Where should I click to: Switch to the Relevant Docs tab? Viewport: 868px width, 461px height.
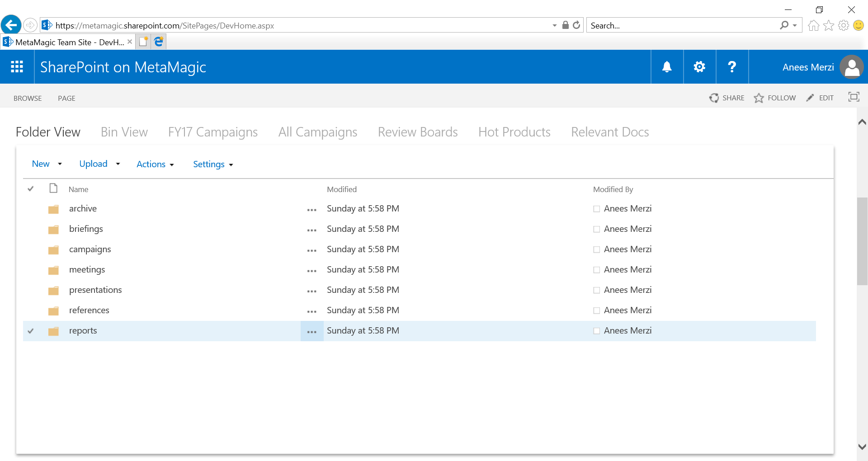(x=610, y=132)
